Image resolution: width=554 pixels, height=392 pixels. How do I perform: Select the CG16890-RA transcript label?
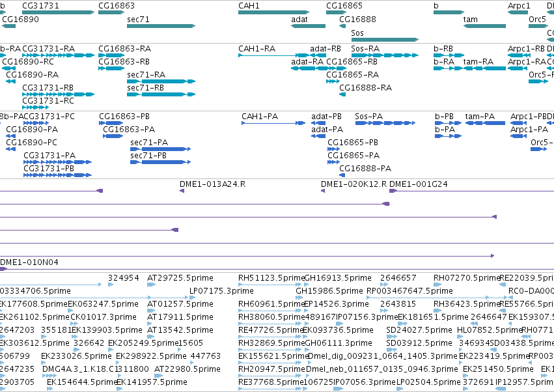pos(32,75)
